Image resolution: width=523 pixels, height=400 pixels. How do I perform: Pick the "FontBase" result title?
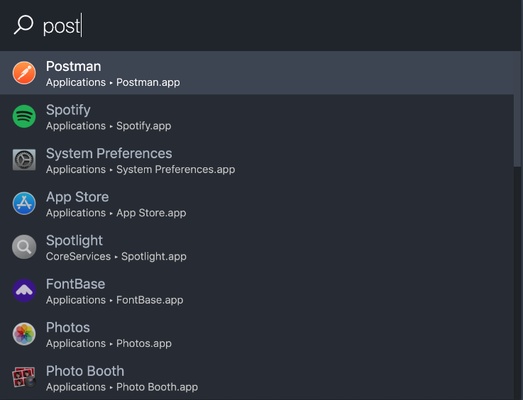coord(75,284)
